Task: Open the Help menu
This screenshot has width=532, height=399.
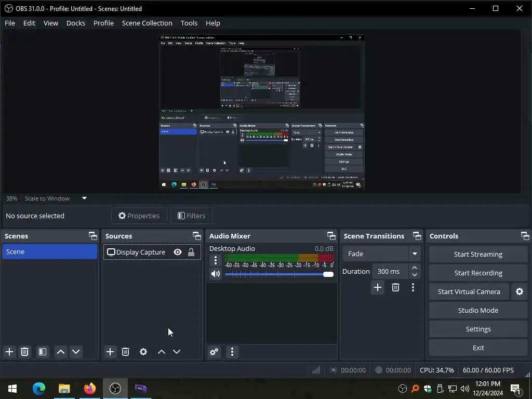Action: pyautogui.click(x=212, y=23)
